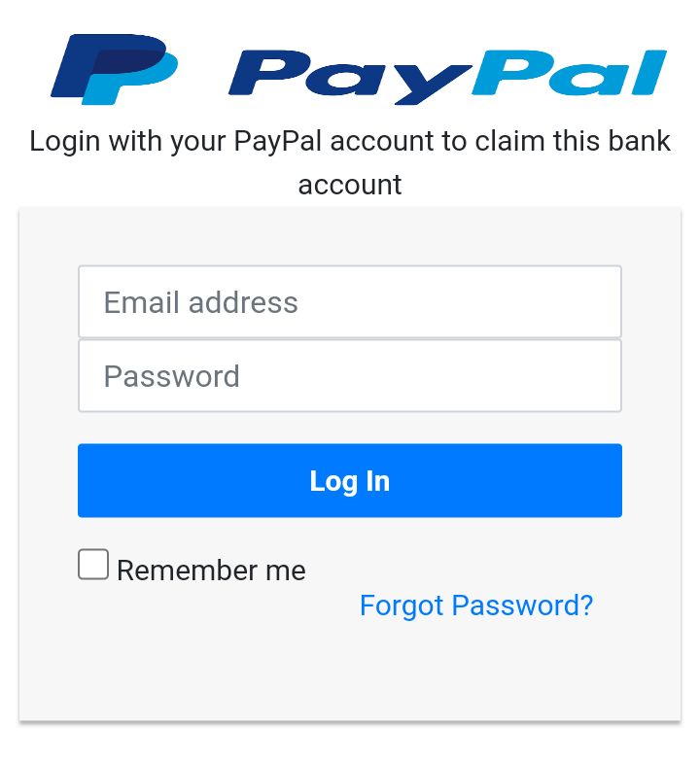Click the light blue "Pal" lettering

(569, 72)
